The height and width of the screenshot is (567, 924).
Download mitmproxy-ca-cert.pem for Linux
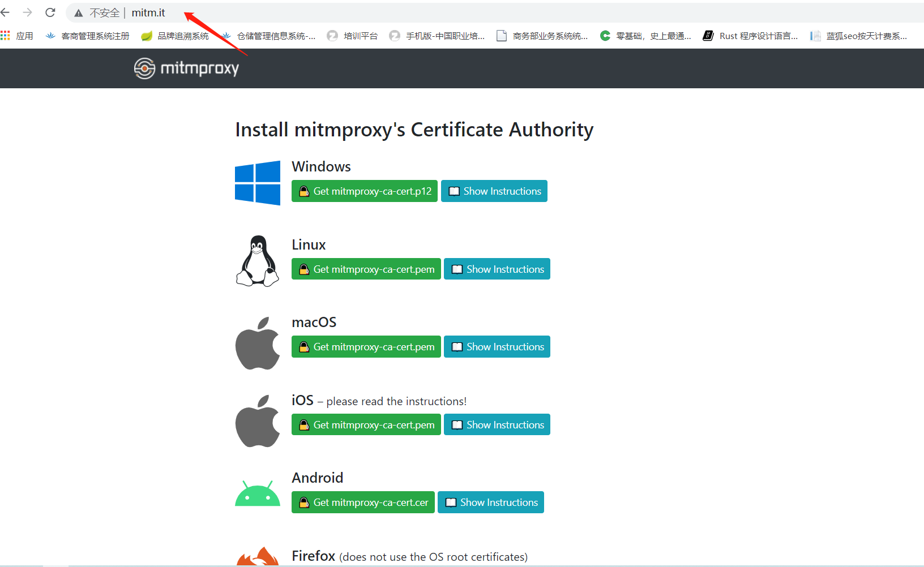366,269
